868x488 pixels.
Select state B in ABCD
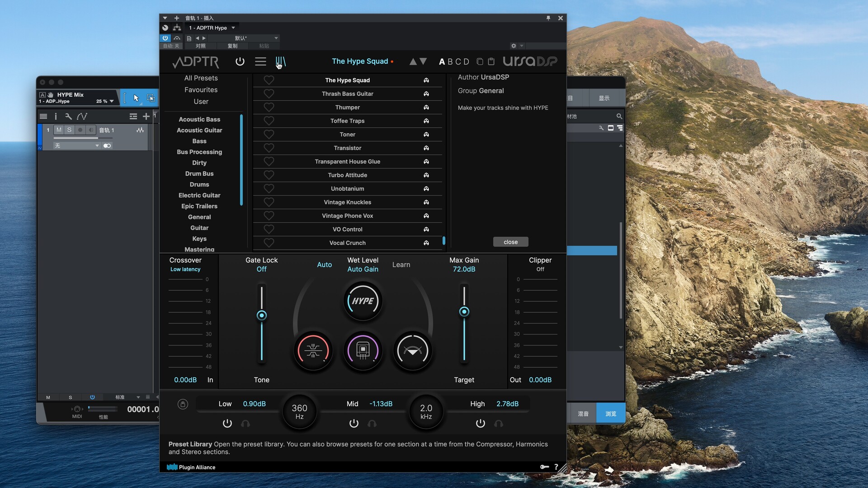coord(451,61)
